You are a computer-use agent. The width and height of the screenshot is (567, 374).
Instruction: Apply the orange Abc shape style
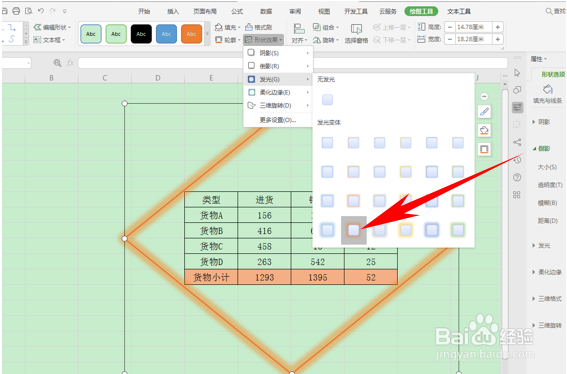191,34
